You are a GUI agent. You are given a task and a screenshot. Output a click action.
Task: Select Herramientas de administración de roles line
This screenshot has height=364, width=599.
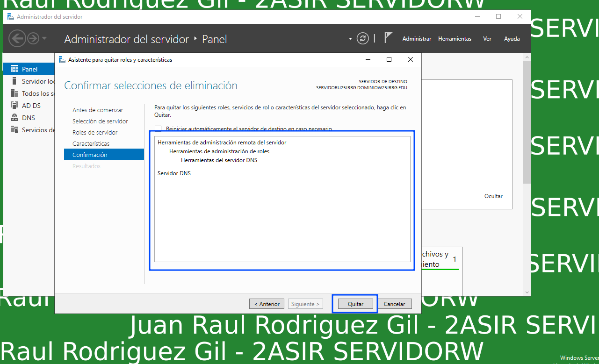click(x=219, y=151)
